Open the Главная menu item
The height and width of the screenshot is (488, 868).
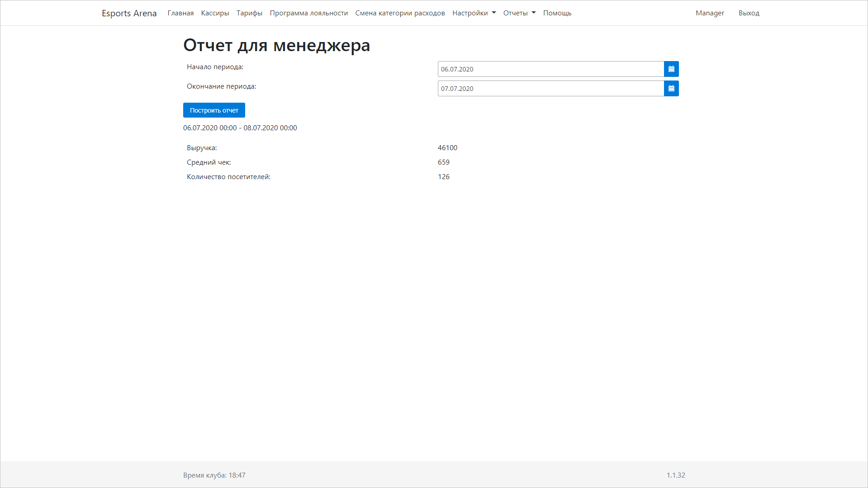coord(180,13)
